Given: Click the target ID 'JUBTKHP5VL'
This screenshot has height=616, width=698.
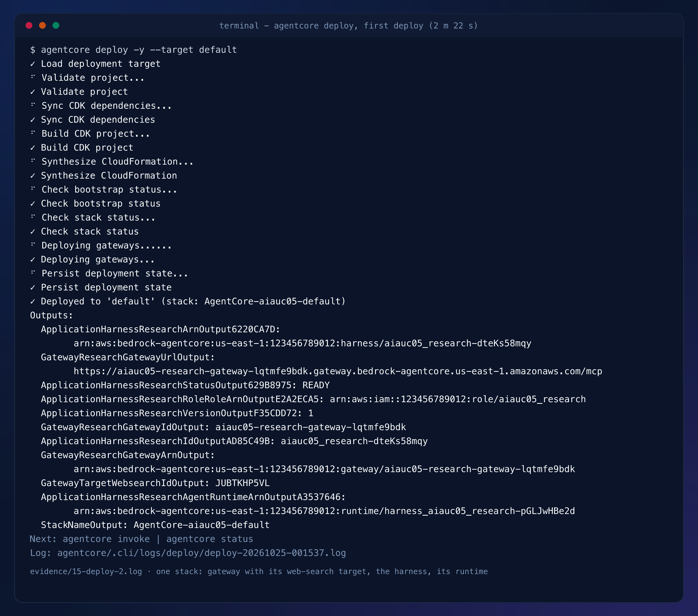Looking at the screenshot, I should (x=242, y=483).
